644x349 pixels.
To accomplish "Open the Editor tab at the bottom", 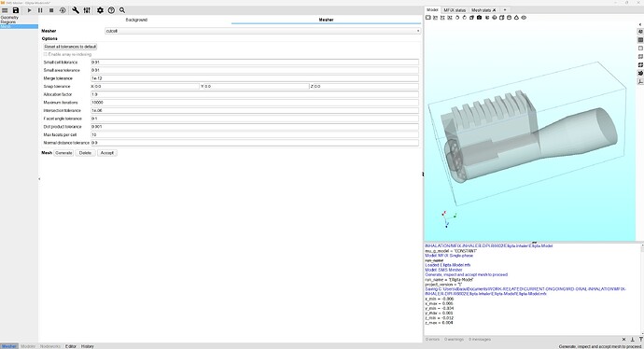I will tap(71, 346).
